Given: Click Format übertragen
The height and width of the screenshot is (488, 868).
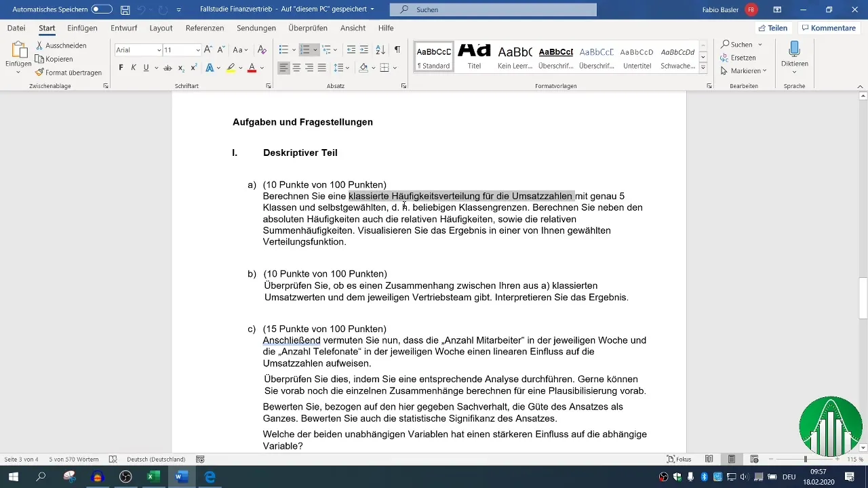Looking at the screenshot, I should pos(68,73).
